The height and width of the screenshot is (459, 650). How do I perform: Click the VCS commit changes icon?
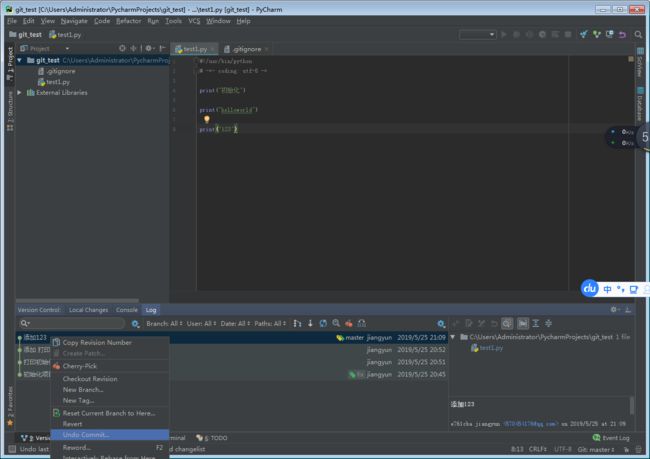[597, 34]
